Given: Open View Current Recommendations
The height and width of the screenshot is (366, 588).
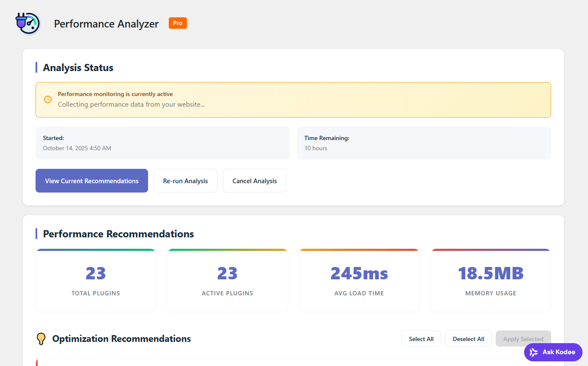Looking at the screenshot, I should [92, 181].
